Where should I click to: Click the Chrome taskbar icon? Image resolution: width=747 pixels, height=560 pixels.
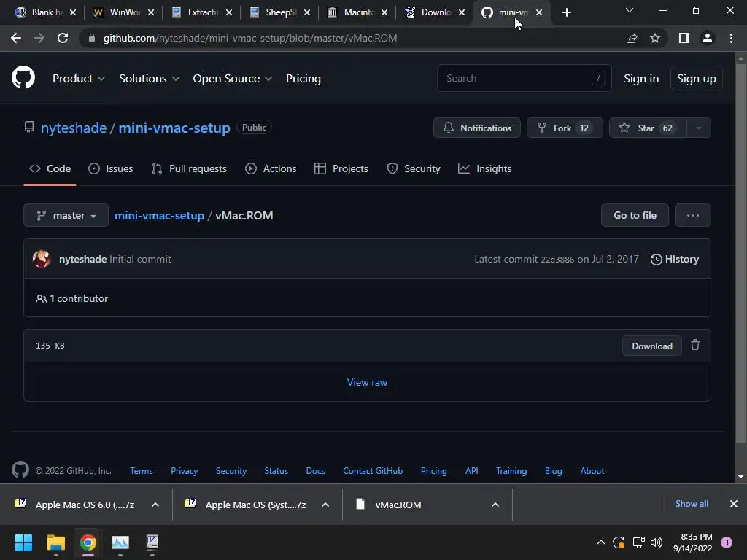88,542
